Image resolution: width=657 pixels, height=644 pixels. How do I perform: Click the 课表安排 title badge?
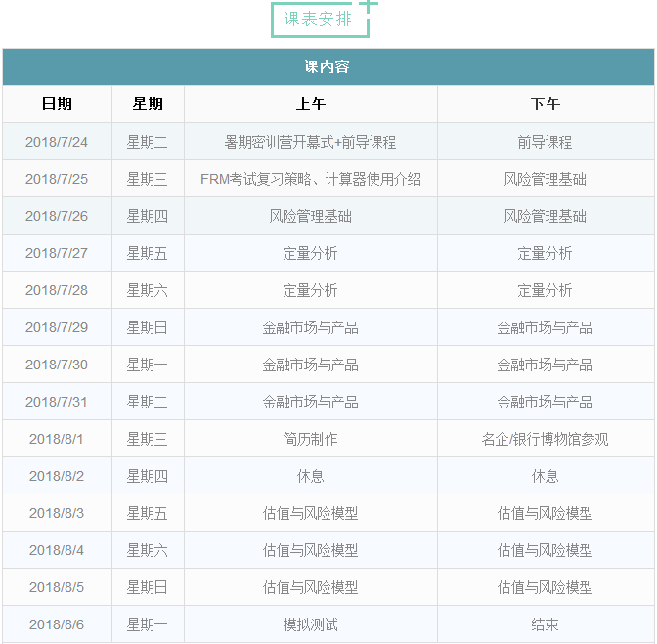[x=320, y=20]
